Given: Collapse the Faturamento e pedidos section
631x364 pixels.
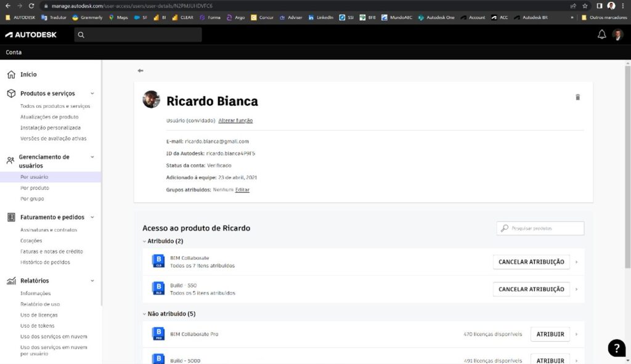Looking at the screenshot, I should pyautogui.click(x=92, y=217).
